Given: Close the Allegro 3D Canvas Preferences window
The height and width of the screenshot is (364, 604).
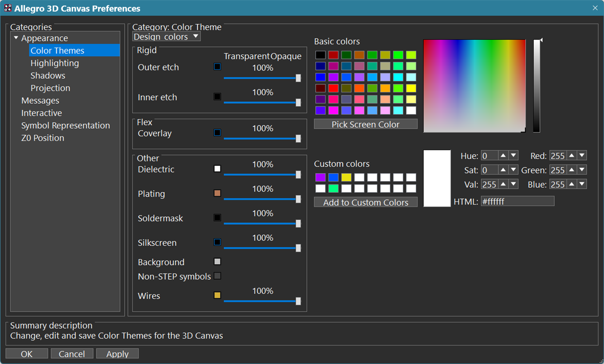Looking at the screenshot, I should coord(595,8).
